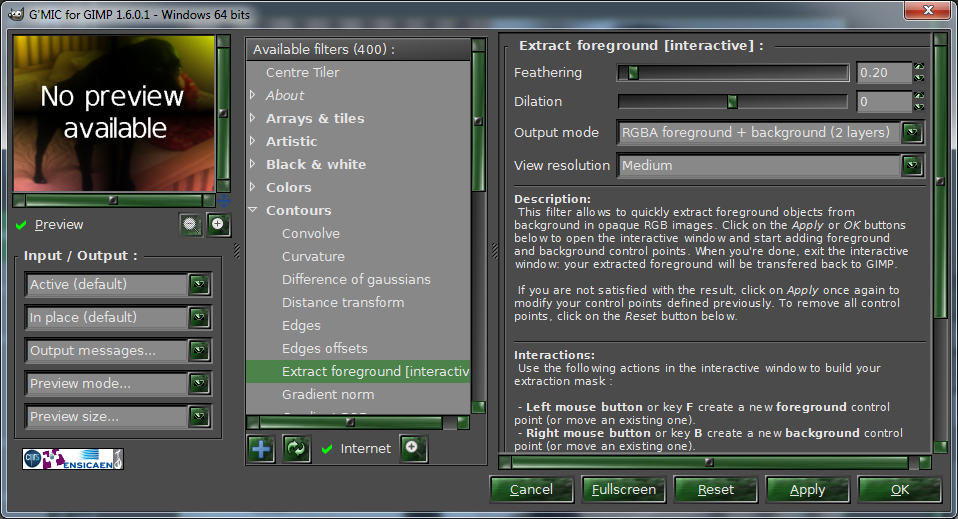The width and height of the screenshot is (958, 519).
Task: Open the Output messages dropdown
Action: pos(119,350)
